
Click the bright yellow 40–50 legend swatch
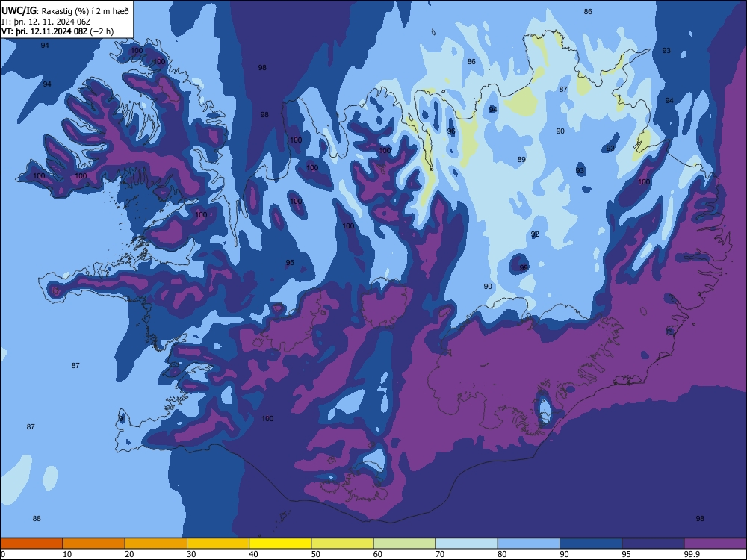(x=280, y=544)
